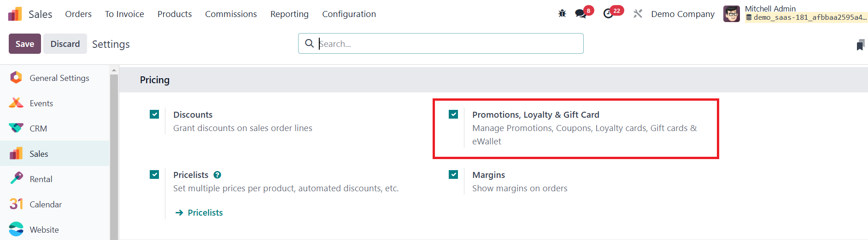Image resolution: width=868 pixels, height=240 pixels.
Task: Expand the Reporting menu
Action: 289,14
